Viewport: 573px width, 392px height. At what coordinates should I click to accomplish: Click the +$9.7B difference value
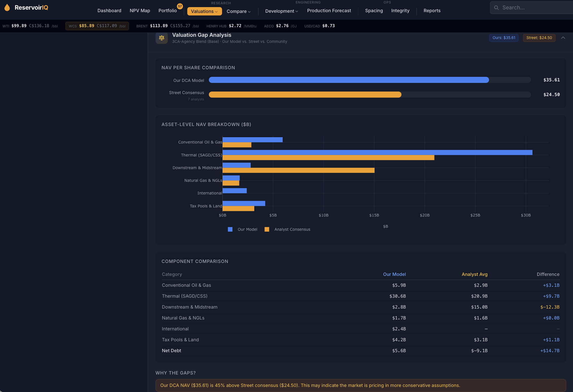(x=551, y=296)
